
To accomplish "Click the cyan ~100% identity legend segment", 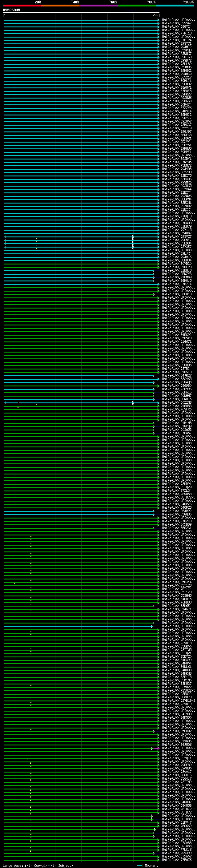I will point(175,6).
